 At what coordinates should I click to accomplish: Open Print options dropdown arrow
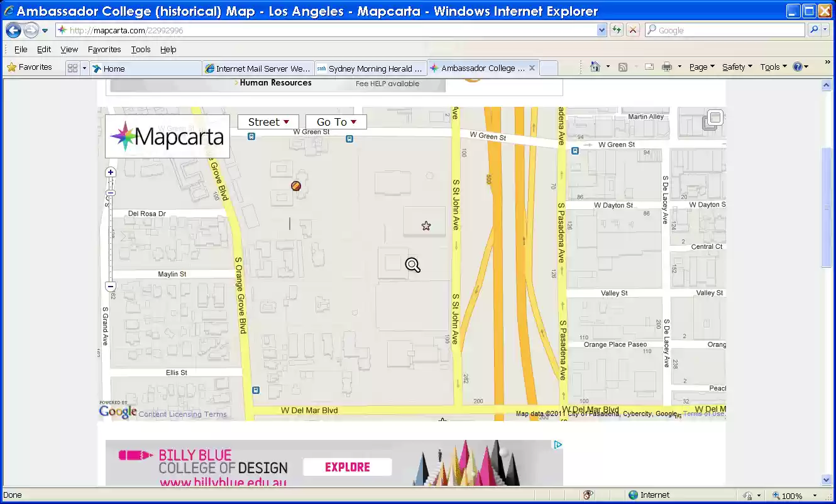pos(679,67)
